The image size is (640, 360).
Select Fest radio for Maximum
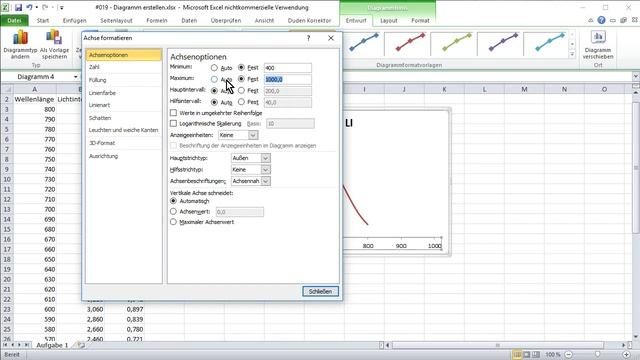(241, 79)
